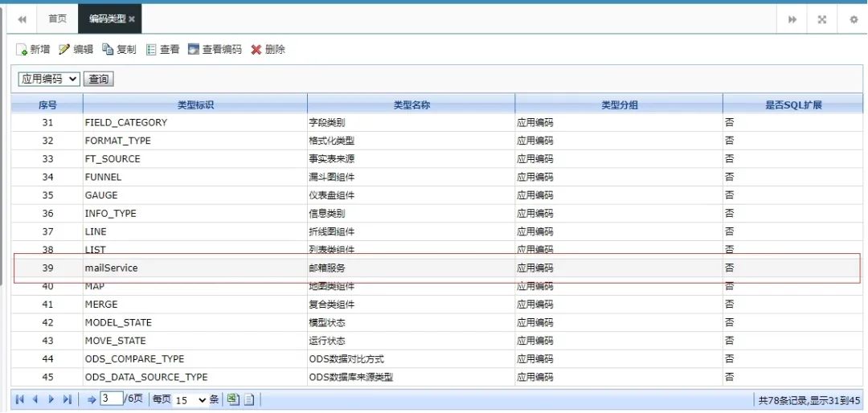Open the rows-per-page 15 dropdown
The image size is (868, 413).
pos(190,399)
